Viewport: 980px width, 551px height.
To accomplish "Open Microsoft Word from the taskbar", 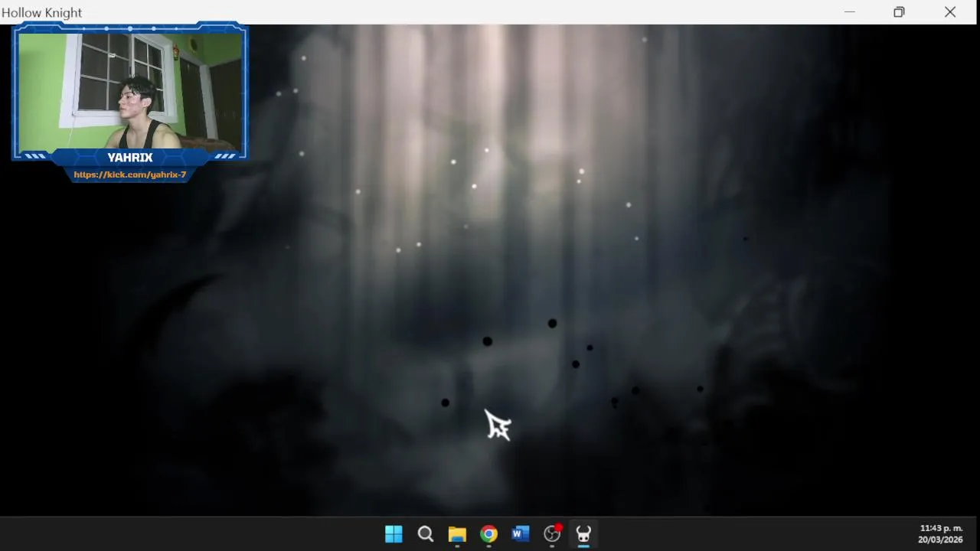I will [x=521, y=534].
